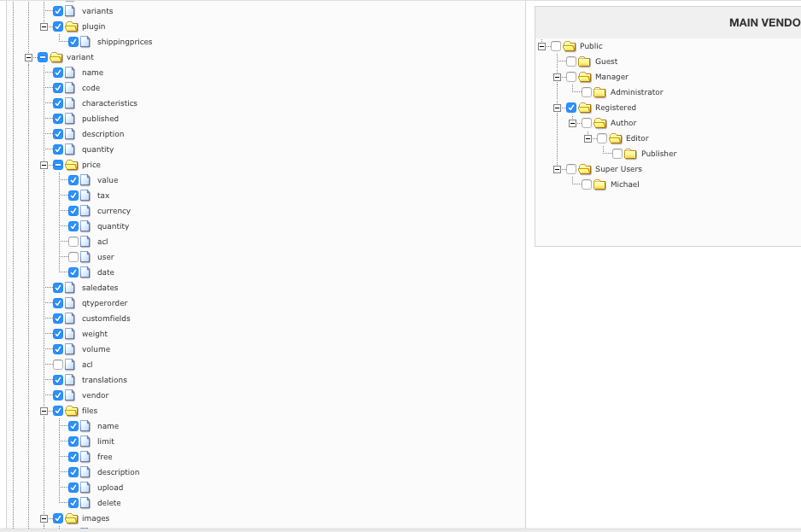Enable the acl checkbox under price
This screenshot has width=801, height=532.
[73, 242]
